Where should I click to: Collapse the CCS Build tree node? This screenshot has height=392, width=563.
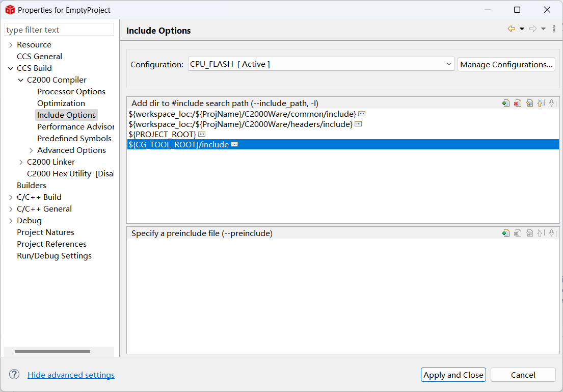click(x=11, y=68)
